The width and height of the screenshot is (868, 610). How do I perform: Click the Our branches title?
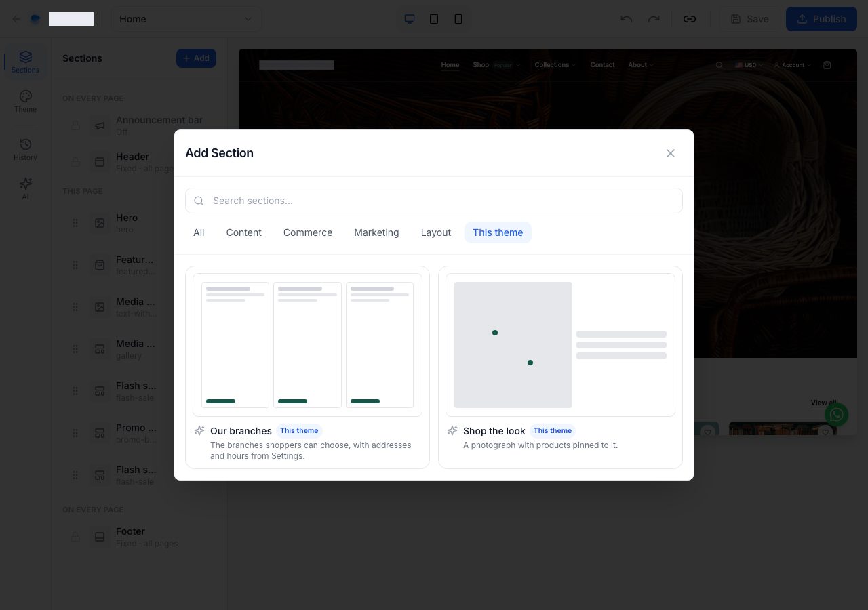(x=241, y=431)
